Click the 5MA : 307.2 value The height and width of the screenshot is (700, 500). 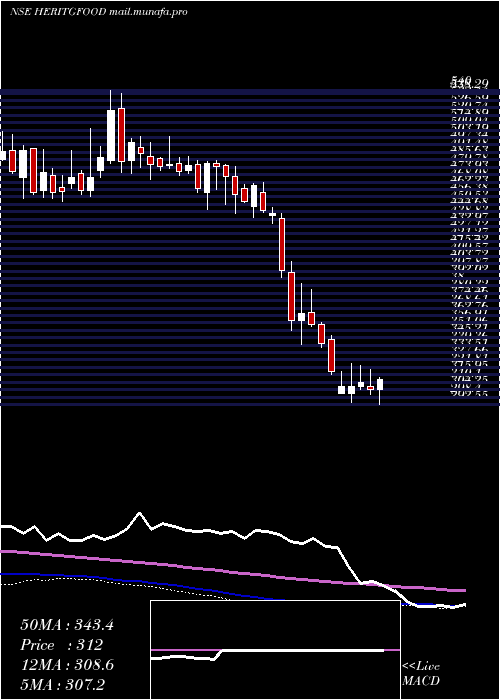pyautogui.click(x=62, y=684)
